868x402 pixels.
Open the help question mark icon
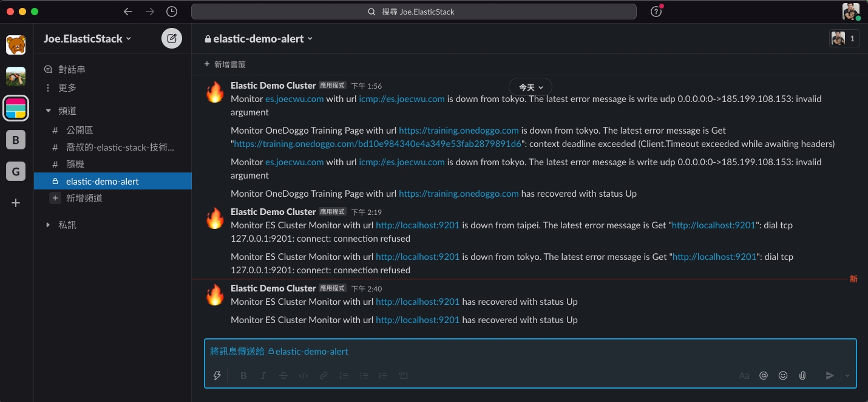656,12
